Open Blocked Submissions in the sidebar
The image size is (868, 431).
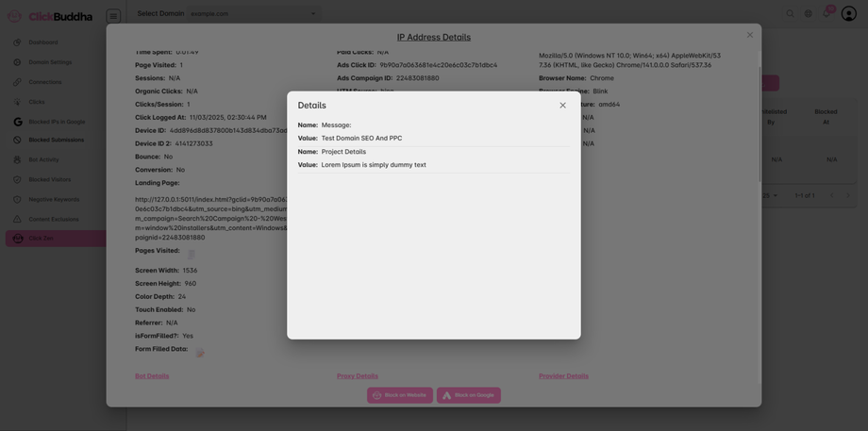[56, 140]
